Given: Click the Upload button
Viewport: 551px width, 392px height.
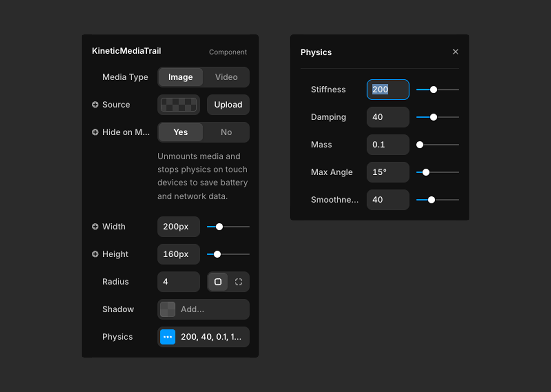Looking at the screenshot, I should pos(228,105).
